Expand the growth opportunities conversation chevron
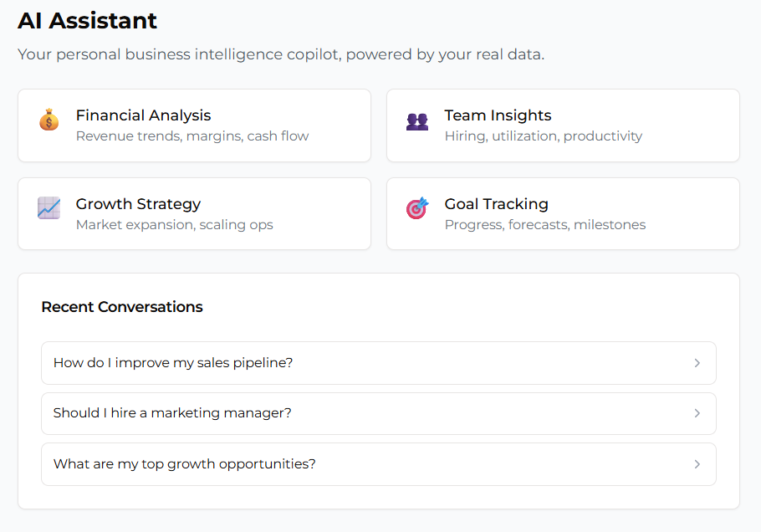 697,463
